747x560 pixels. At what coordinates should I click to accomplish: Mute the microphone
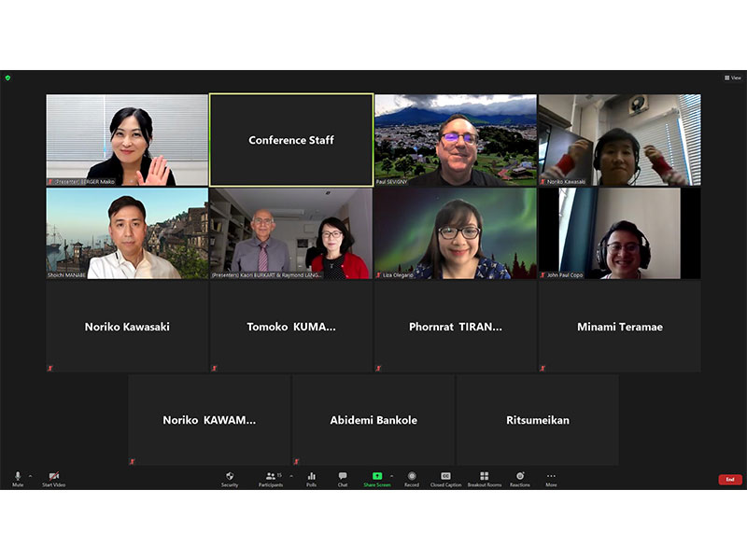(18, 477)
